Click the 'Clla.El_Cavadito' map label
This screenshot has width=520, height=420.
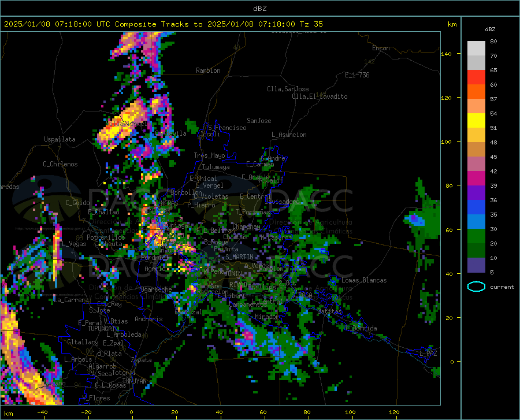point(320,96)
